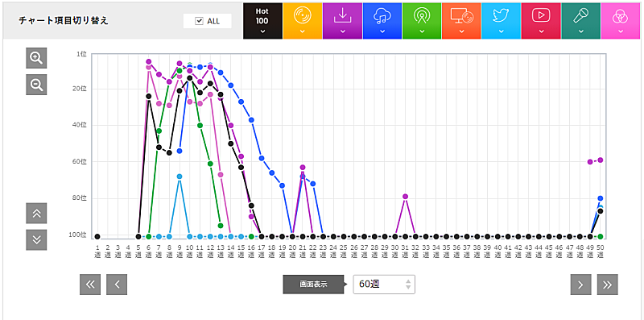Click the double down chevron button
The image size is (644, 320).
point(36,239)
